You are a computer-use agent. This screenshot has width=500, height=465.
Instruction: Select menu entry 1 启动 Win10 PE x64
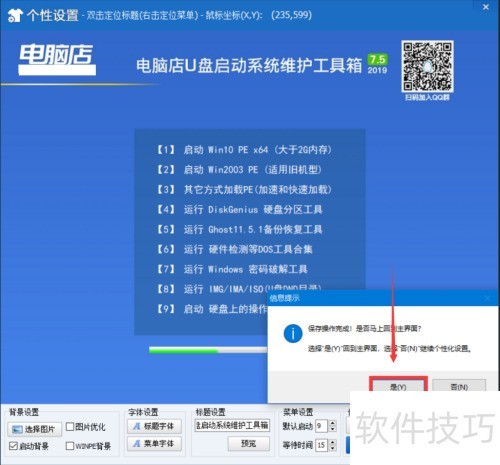click(x=245, y=150)
